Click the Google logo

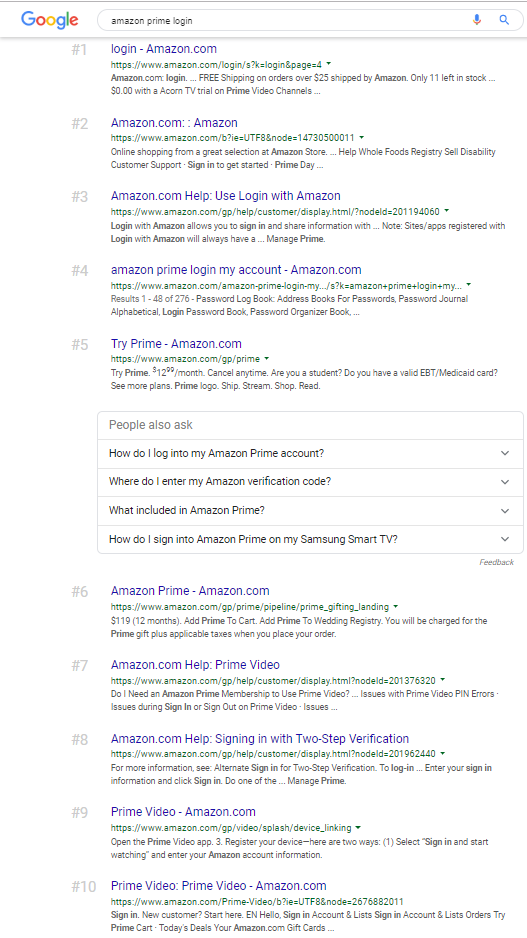50,20
